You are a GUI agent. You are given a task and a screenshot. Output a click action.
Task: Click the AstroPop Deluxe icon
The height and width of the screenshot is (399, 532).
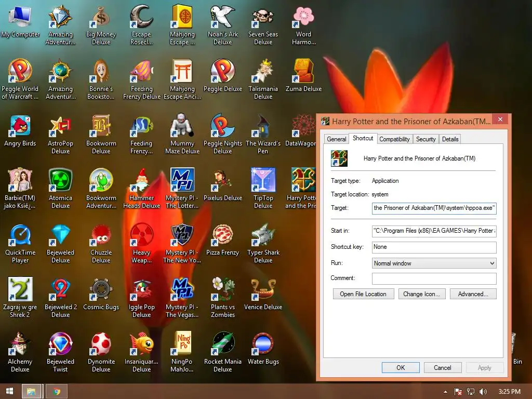click(60, 126)
